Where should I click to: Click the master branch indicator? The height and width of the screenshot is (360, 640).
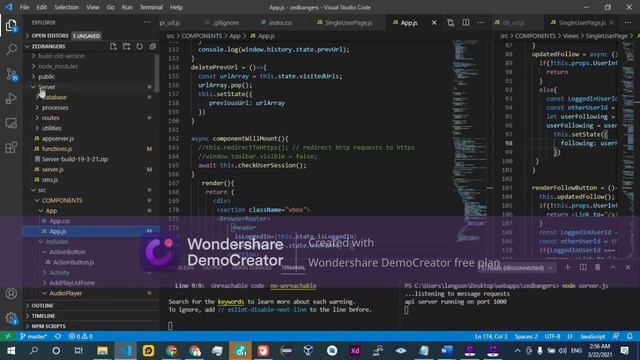point(33,336)
